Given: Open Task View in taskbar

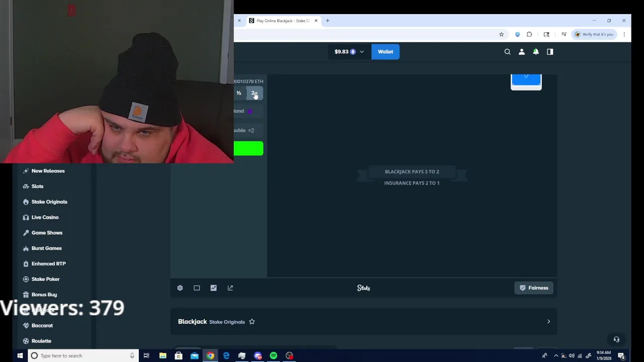Looking at the screenshot, I should [x=146, y=355].
